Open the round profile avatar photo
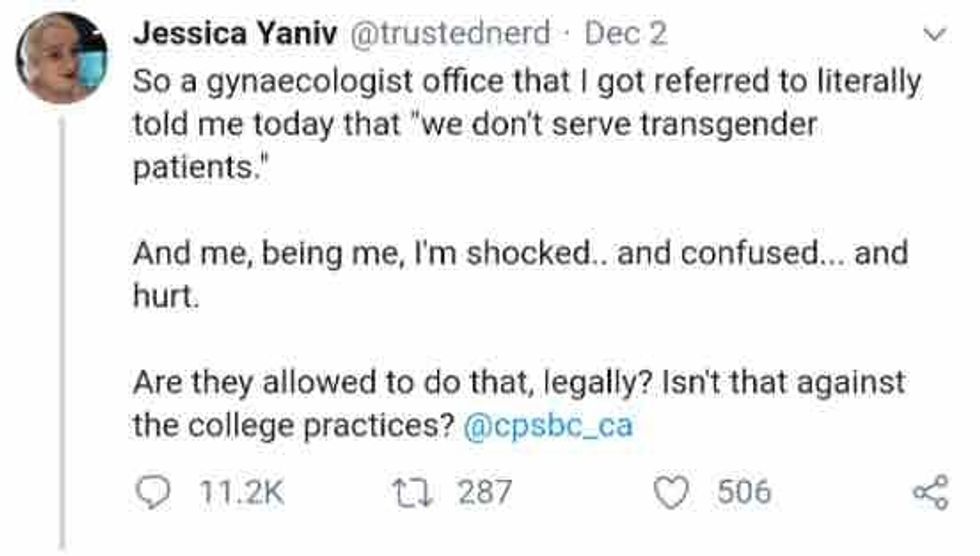The width and height of the screenshot is (980, 556). click(61, 58)
